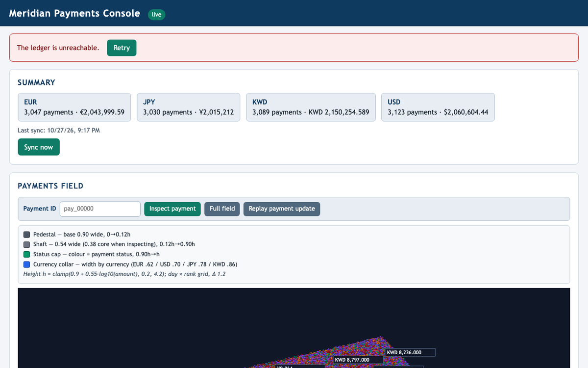Viewport: 588px width, 368px height.
Task: Click the Inspect payment button
Action: [x=172, y=209]
